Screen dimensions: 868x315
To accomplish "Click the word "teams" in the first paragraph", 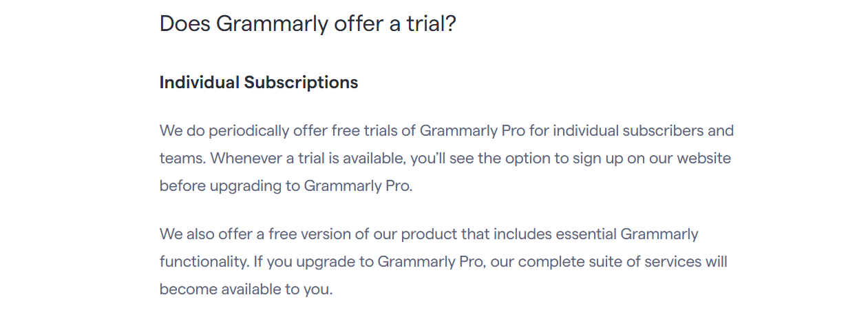I will pos(182,159).
